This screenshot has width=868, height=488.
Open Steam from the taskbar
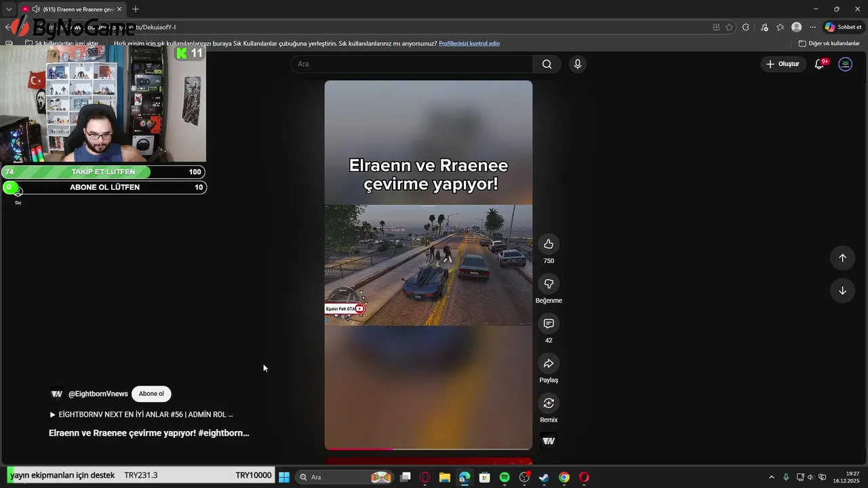[544, 477]
